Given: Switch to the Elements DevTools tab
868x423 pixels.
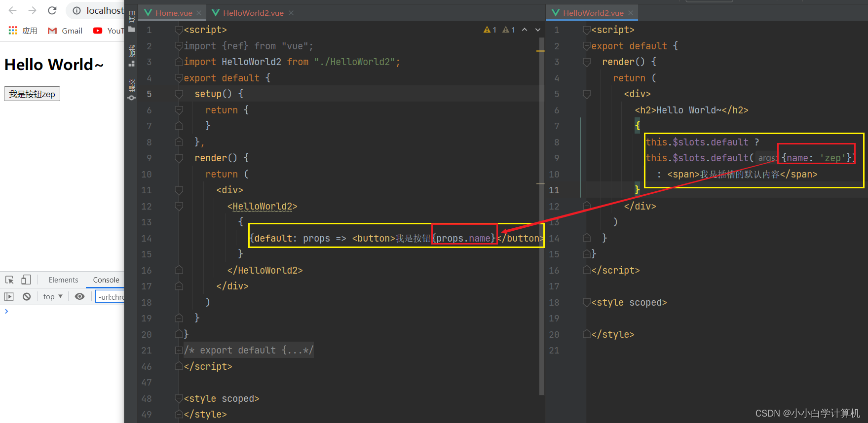Looking at the screenshot, I should pos(63,280).
